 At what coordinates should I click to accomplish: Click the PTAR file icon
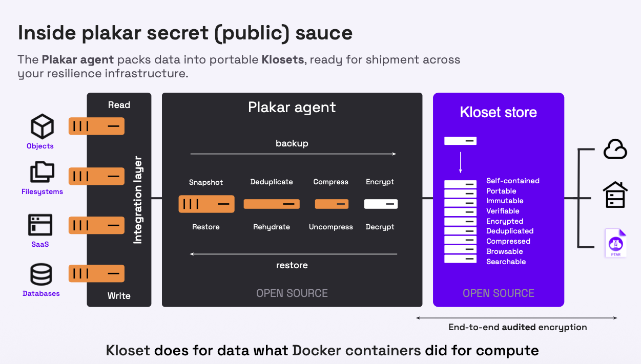pyautogui.click(x=615, y=243)
